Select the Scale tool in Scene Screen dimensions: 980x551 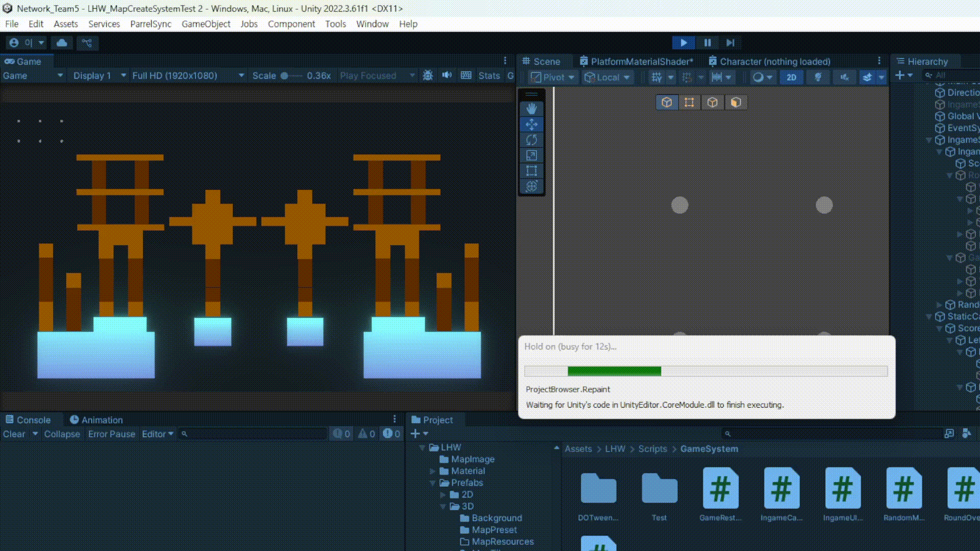531,156
